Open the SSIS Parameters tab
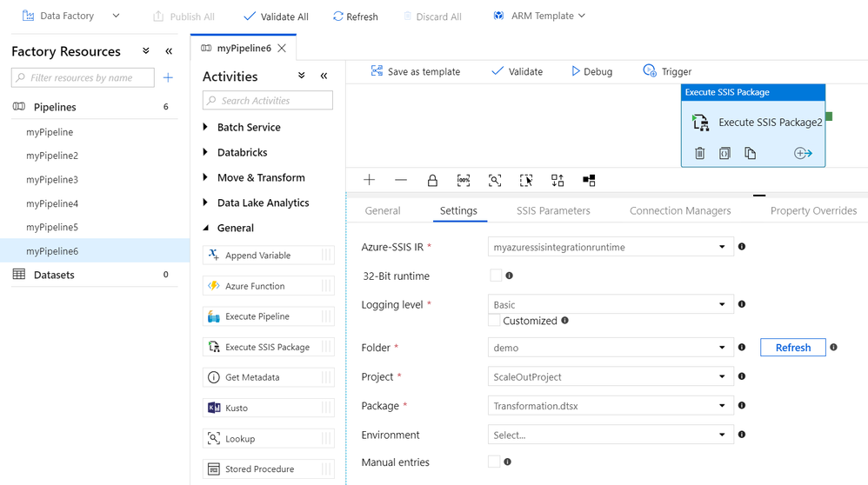This screenshot has height=485, width=868. 553,210
